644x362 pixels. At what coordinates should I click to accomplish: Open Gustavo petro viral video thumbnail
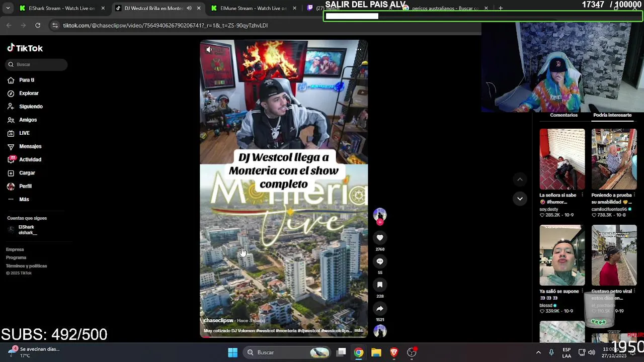coord(614,255)
